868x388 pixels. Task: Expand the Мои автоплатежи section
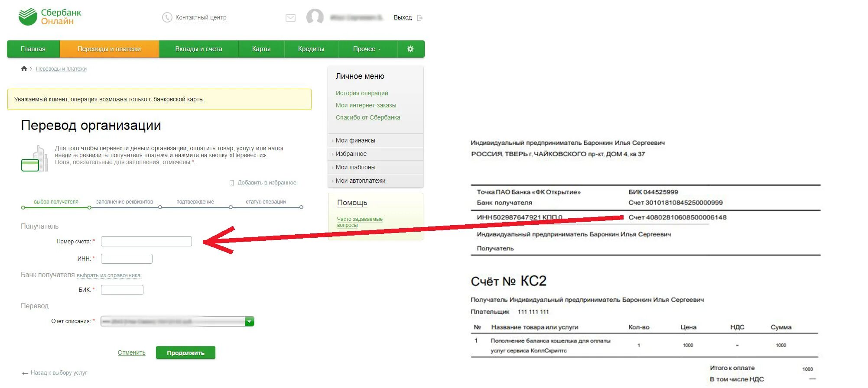click(376, 181)
